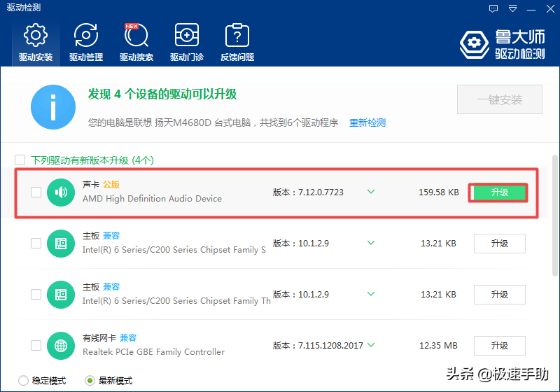Click the green 升级 button for sound card

coord(499,192)
